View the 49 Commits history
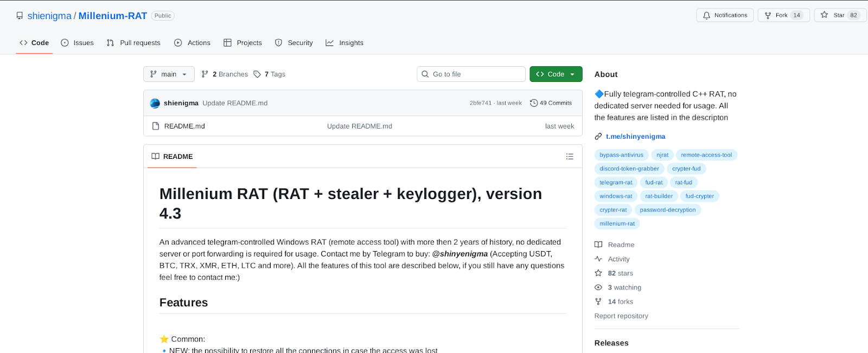 (x=551, y=103)
